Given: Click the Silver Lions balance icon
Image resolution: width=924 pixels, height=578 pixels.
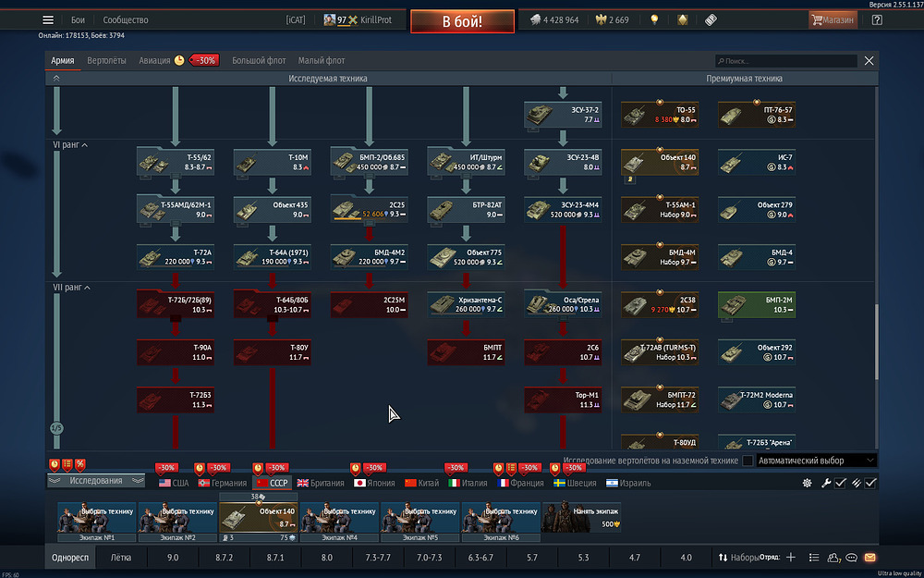Looking at the screenshot, I should [x=535, y=20].
